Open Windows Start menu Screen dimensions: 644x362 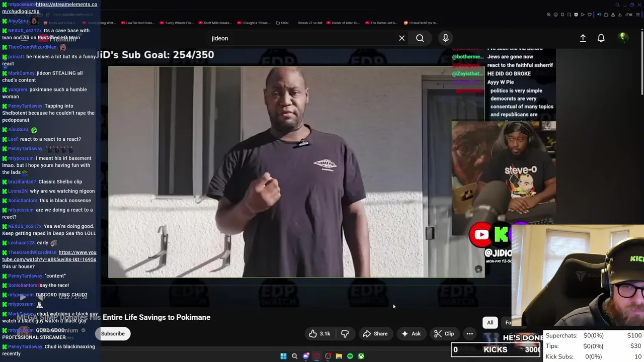(x=283, y=356)
